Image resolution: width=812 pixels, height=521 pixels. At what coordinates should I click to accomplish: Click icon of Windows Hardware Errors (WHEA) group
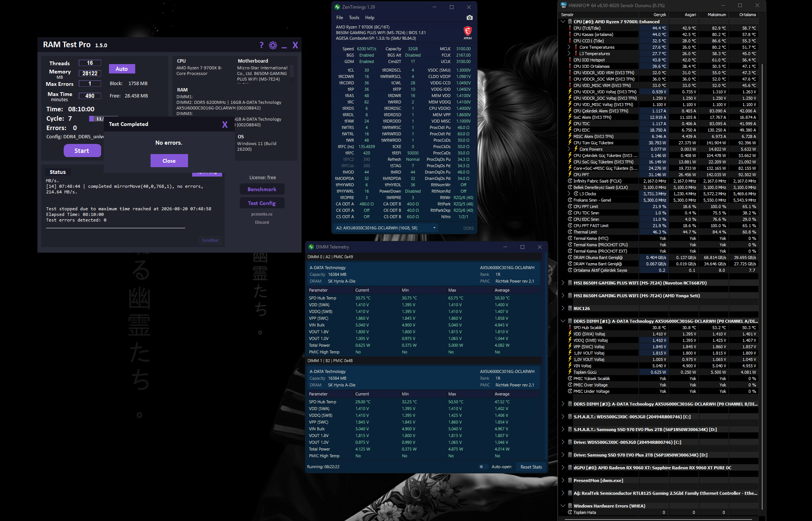[x=570, y=506]
